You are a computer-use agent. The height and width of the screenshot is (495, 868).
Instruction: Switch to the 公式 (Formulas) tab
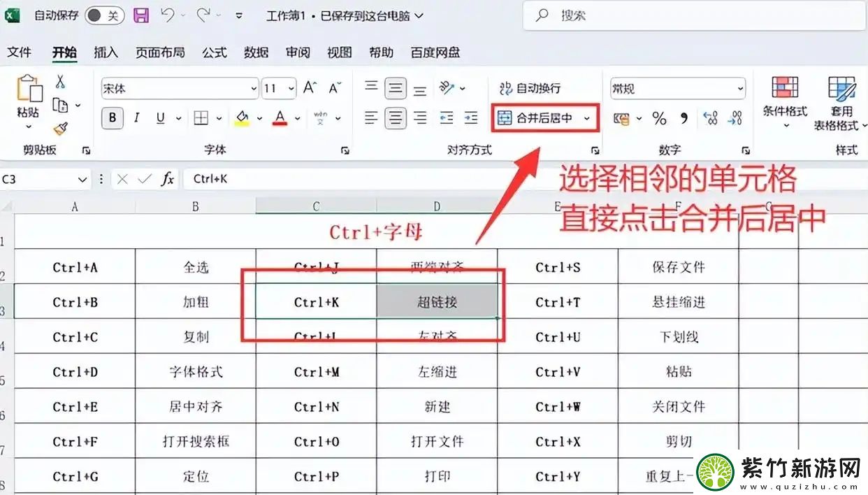(x=215, y=52)
